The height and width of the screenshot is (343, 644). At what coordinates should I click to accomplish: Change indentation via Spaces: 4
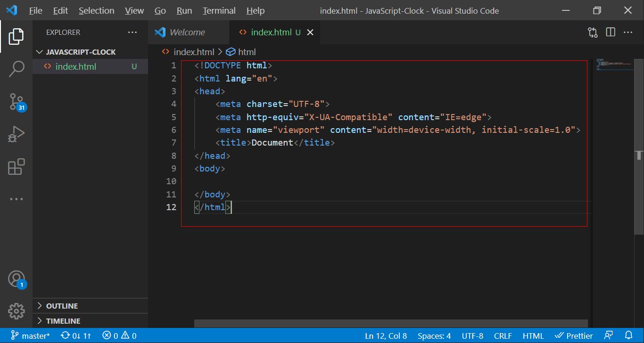coord(434,336)
